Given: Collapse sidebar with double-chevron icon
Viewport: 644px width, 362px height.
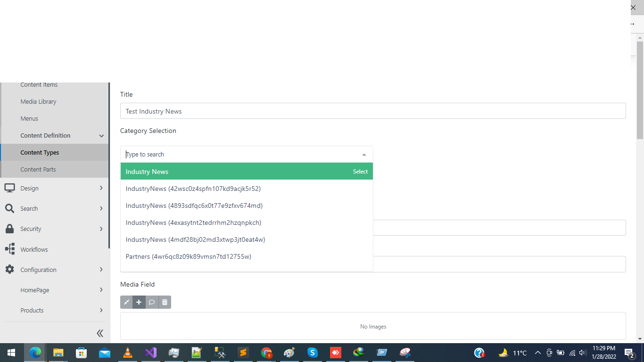Looking at the screenshot, I should [100, 333].
